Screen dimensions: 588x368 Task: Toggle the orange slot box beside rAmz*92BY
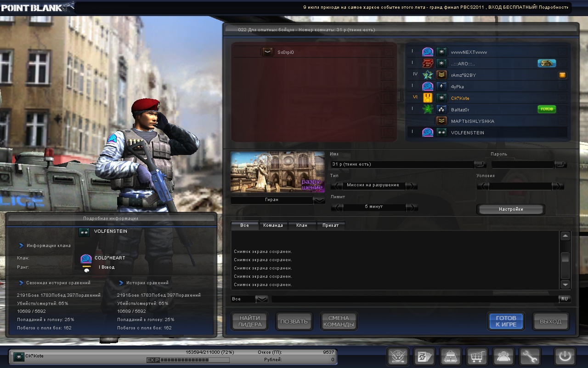562,75
